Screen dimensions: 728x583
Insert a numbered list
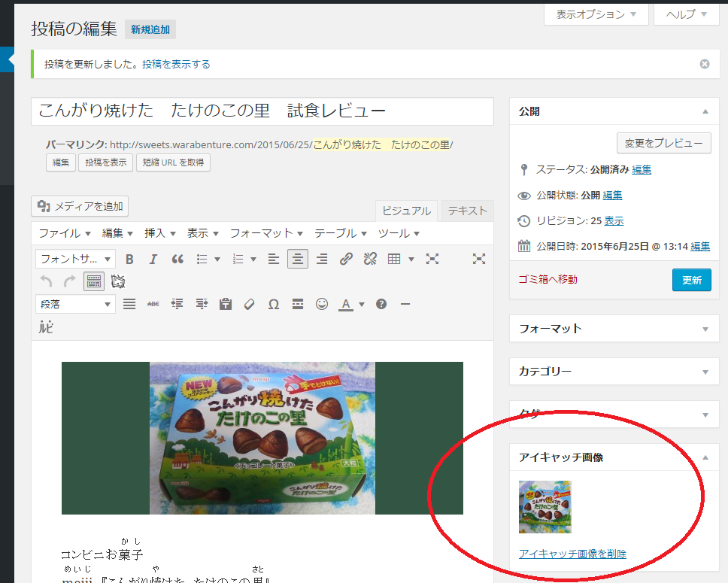click(x=238, y=260)
